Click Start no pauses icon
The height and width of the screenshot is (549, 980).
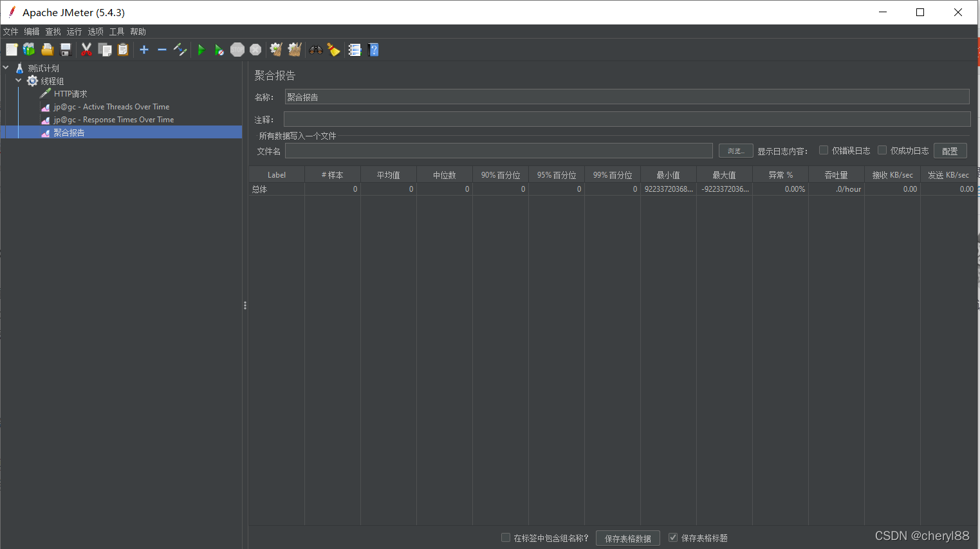pos(219,50)
